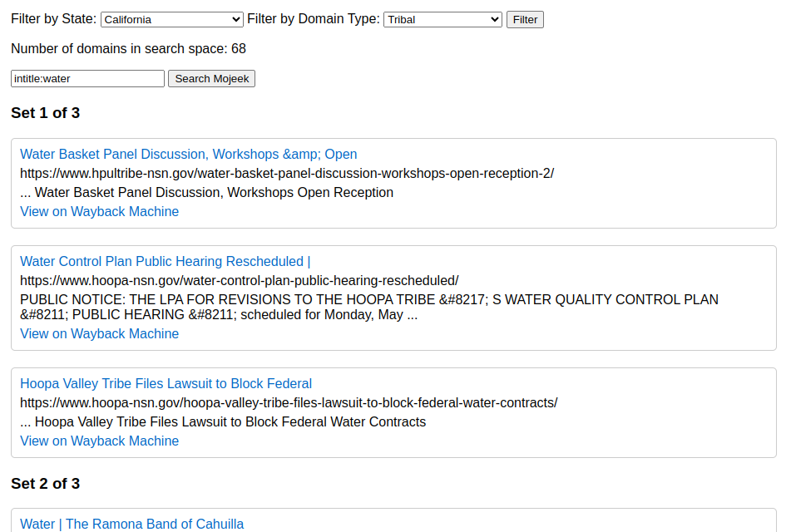This screenshot has width=786, height=532.
Task: Click the 'Filter by Domain Type:' label
Action: [x=314, y=19]
